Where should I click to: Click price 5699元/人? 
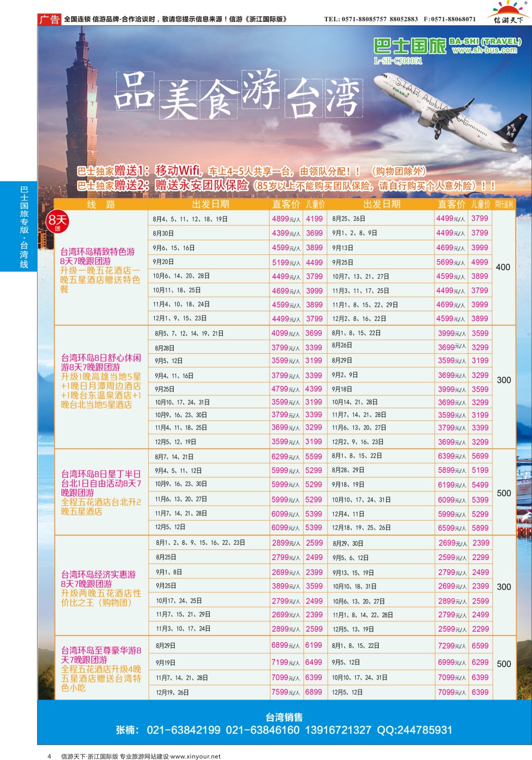coord(451,262)
